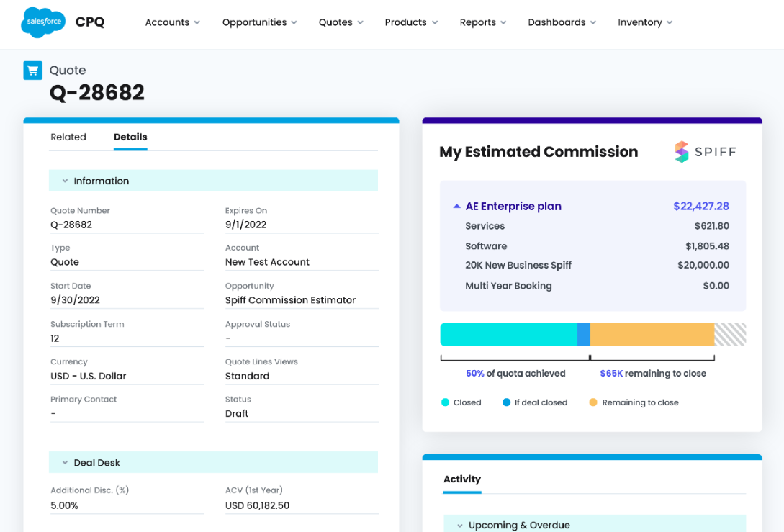The image size is (784, 532).
Task: Click the cyan Closed legend dot
Action: (445, 402)
